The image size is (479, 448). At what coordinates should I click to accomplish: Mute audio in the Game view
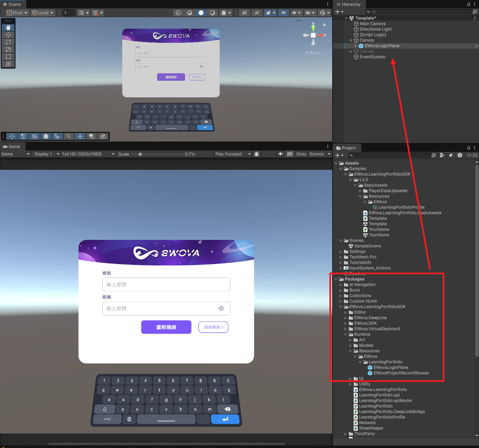[281, 154]
